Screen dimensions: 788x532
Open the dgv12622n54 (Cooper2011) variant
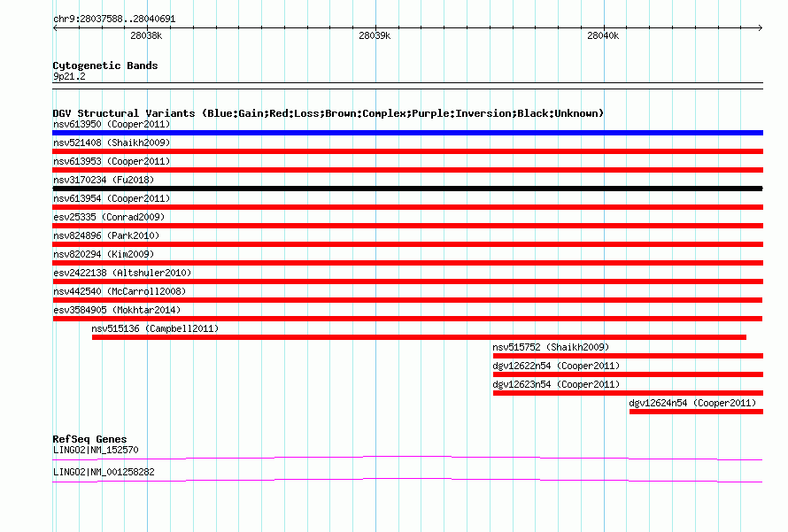tap(556, 366)
